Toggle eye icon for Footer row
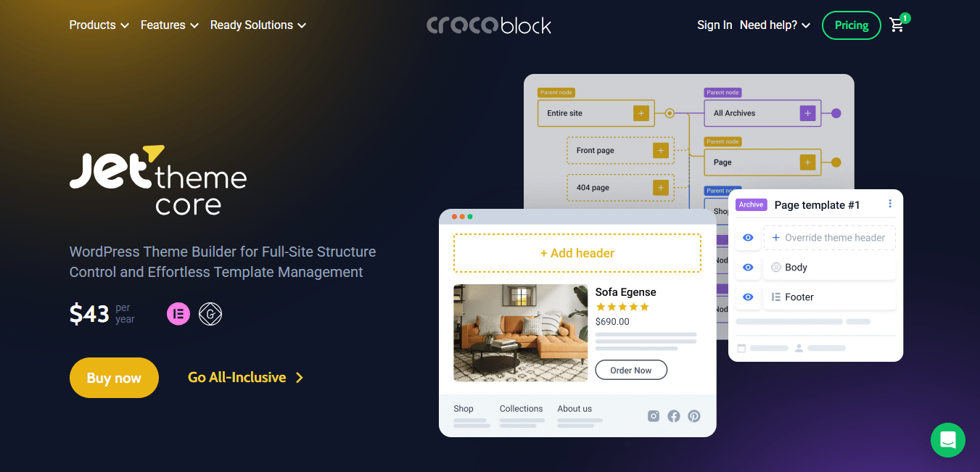 (x=748, y=297)
